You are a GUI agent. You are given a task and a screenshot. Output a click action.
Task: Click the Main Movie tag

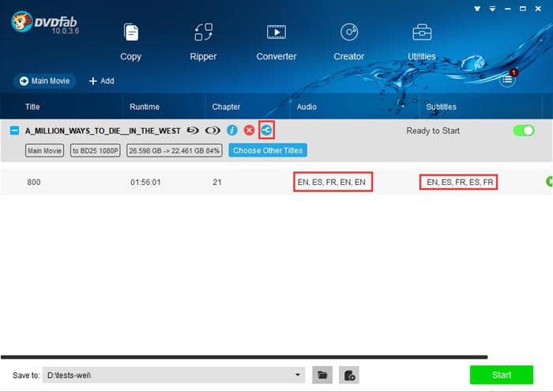(44, 151)
